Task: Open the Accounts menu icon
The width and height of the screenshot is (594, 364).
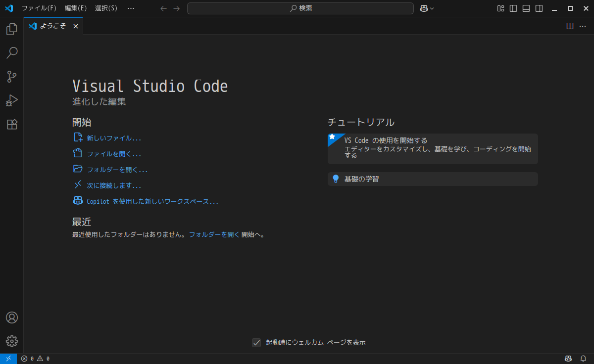Action: point(12,318)
